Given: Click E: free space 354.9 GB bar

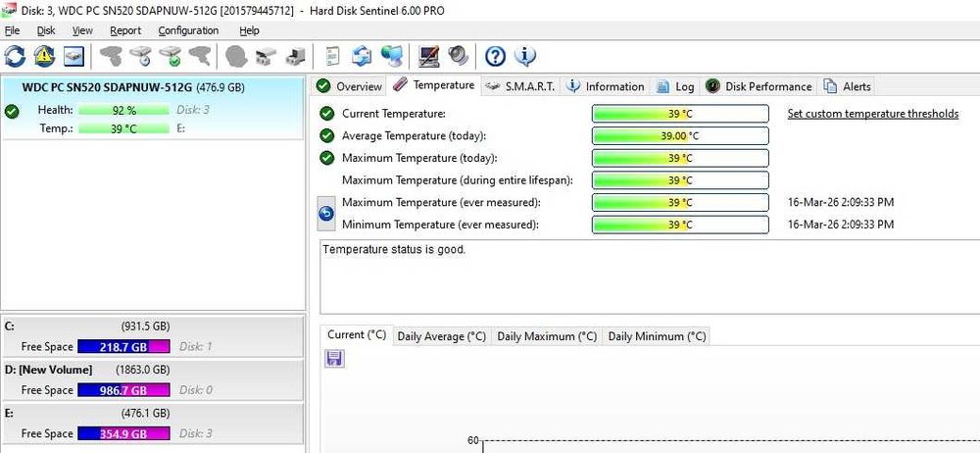Looking at the screenshot, I should click(x=123, y=433).
